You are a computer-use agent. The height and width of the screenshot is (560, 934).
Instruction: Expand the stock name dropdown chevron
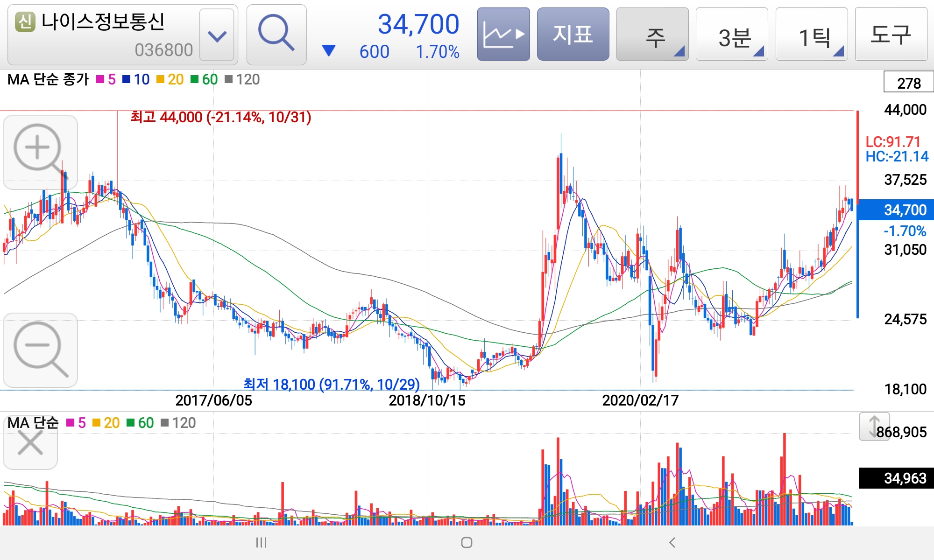217,35
